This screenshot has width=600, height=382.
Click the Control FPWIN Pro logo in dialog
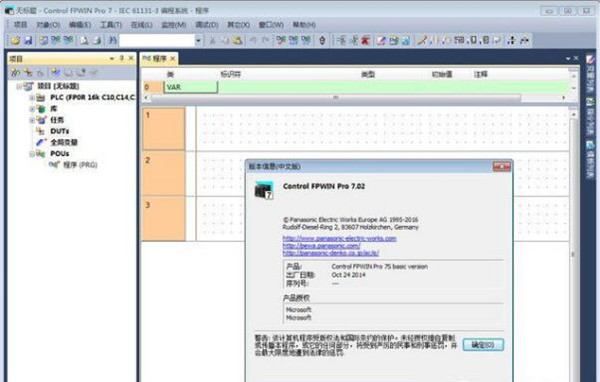[264, 190]
